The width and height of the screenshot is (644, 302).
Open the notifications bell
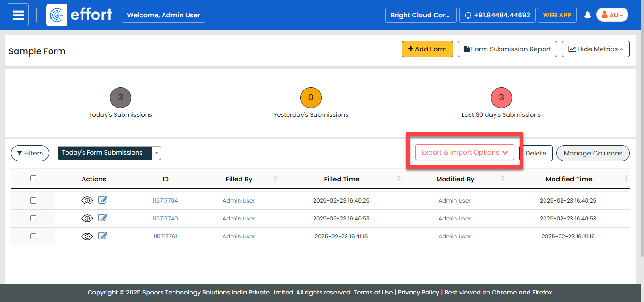tap(587, 15)
